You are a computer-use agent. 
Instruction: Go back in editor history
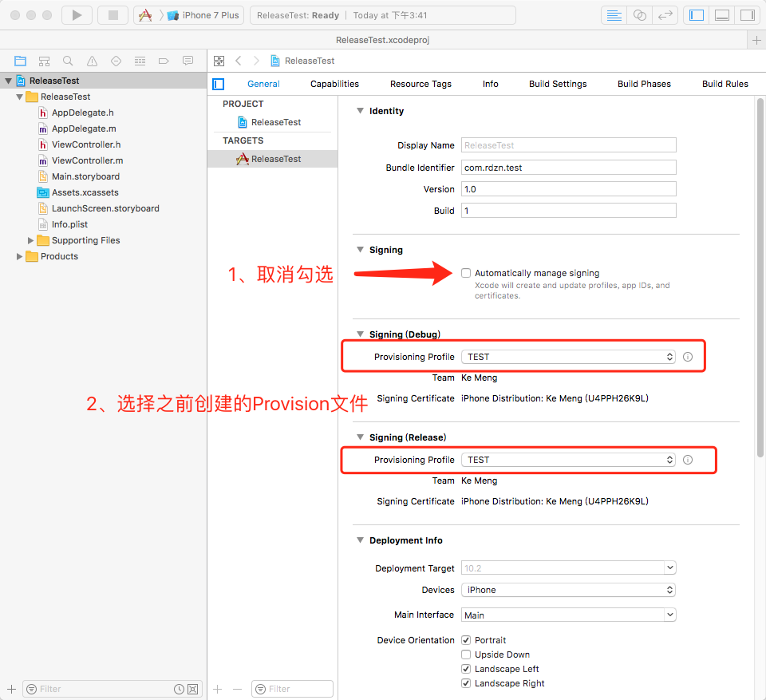tap(239, 61)
